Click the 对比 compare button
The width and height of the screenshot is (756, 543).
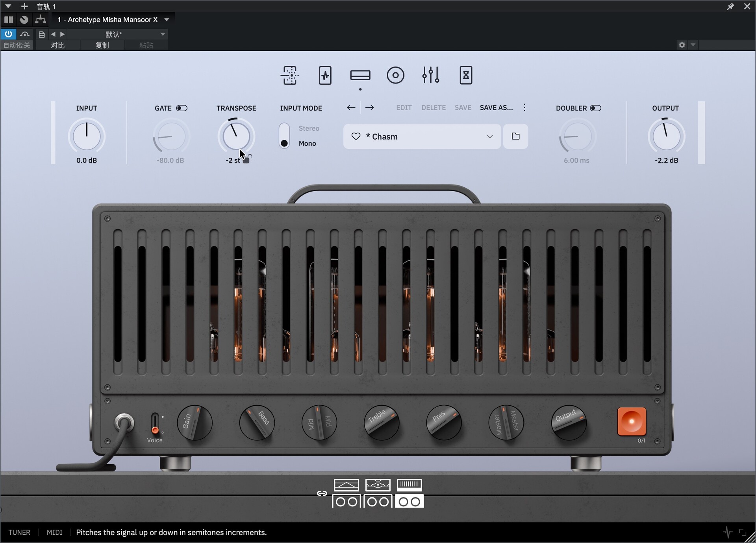(x=57, y=45)
